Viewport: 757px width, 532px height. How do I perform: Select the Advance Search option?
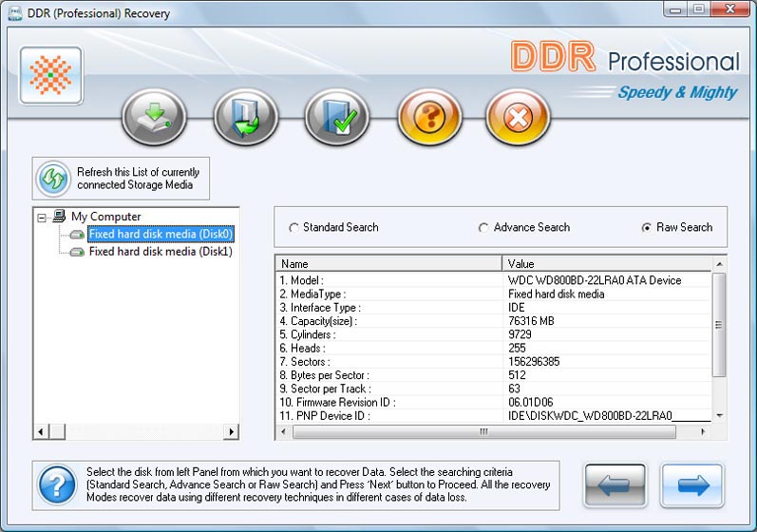pyautogui.click(x=483, y=228)
